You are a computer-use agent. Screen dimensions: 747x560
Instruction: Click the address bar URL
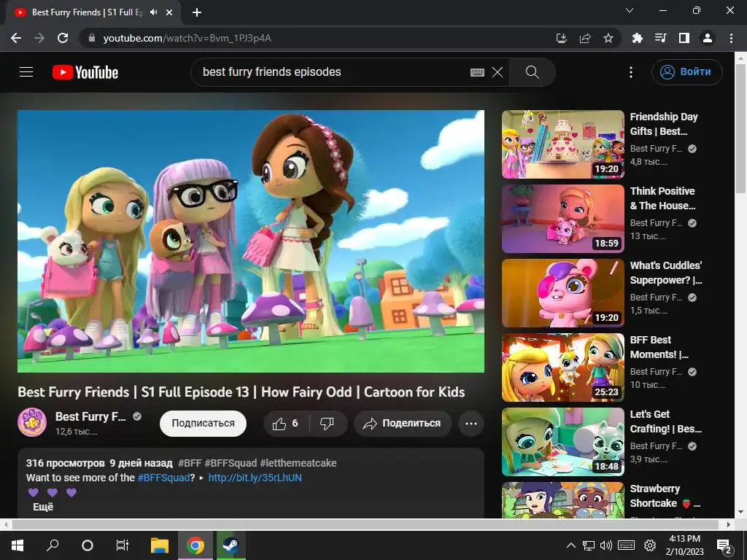[187, 38]
